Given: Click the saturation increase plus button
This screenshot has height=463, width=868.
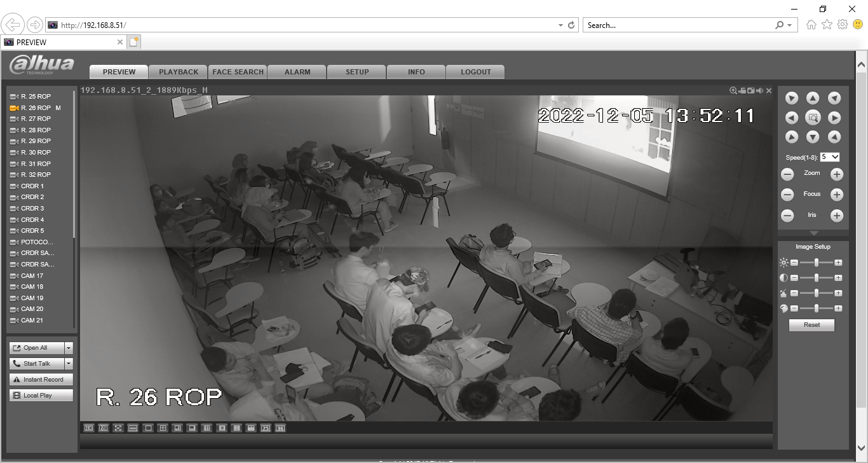Looking at the screenshot, I should tap(838, 293).
